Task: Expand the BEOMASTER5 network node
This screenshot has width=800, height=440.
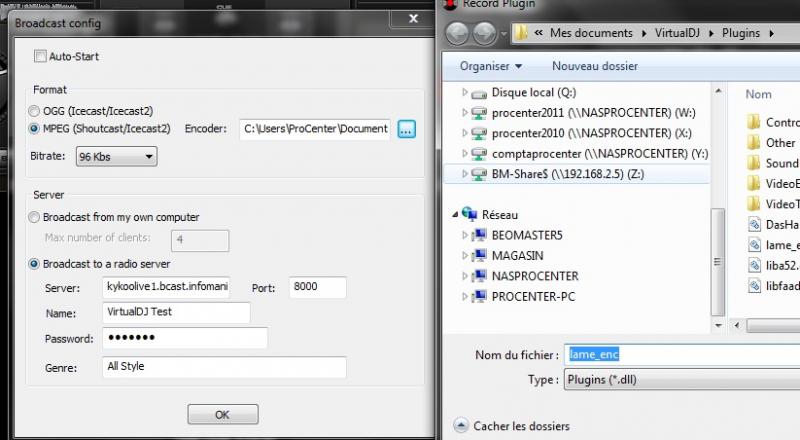Action: pyautogui.click(x=466, y=236)
